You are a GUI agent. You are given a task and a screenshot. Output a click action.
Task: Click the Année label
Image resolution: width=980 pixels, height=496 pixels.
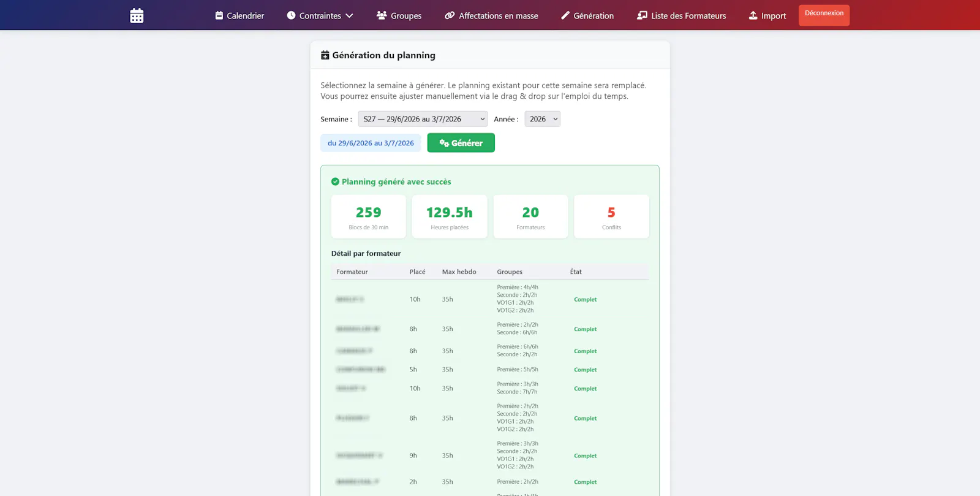click(x=506, y=119)
